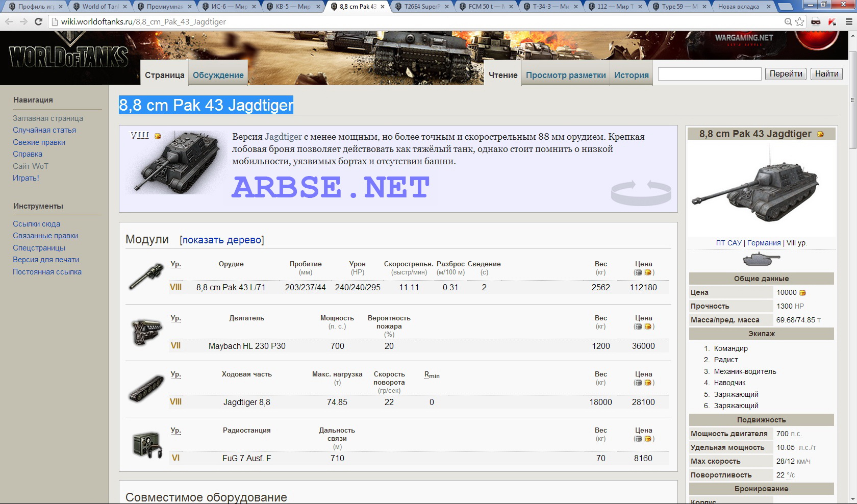The height and width of the screenshot is (504, 857).
Task: Click the wiki search input field
Action: click(x=710, y=74)
